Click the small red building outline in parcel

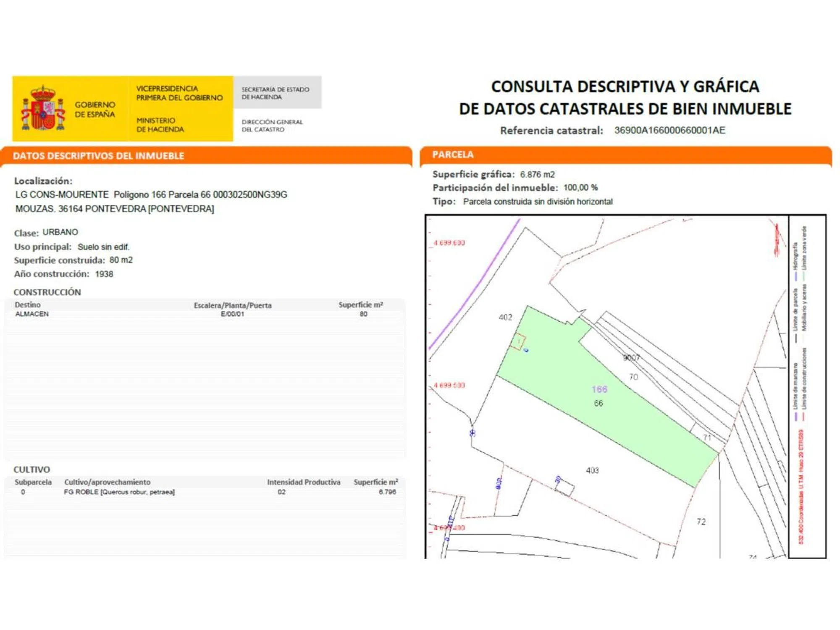518,341
